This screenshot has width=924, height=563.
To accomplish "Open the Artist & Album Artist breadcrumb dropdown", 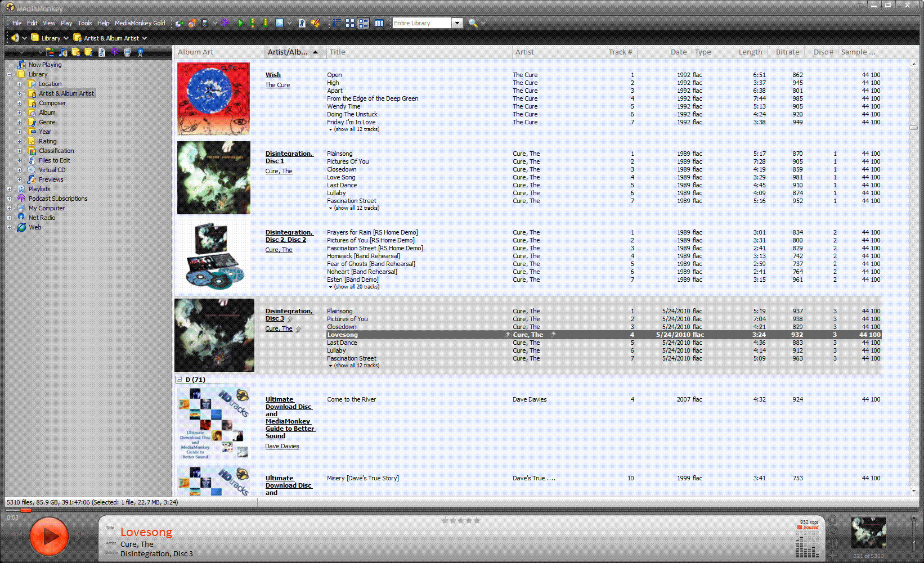I will point(145,38).
